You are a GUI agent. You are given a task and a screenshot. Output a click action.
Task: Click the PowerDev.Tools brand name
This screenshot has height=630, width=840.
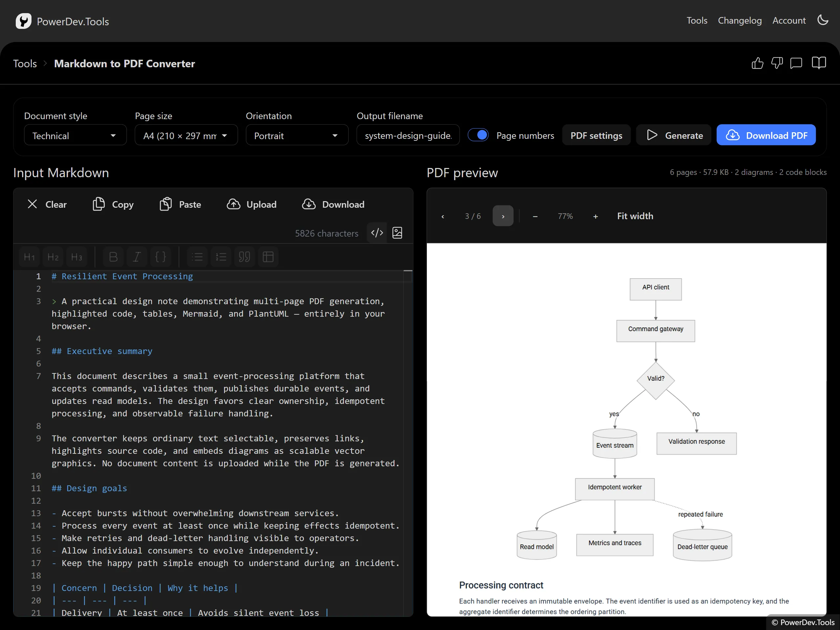coord(73,22)
